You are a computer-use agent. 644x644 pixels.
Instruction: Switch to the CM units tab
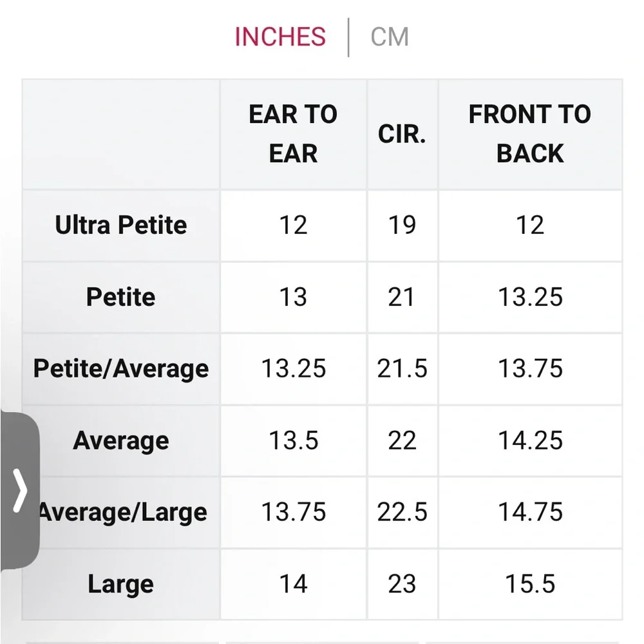[390, 37]
